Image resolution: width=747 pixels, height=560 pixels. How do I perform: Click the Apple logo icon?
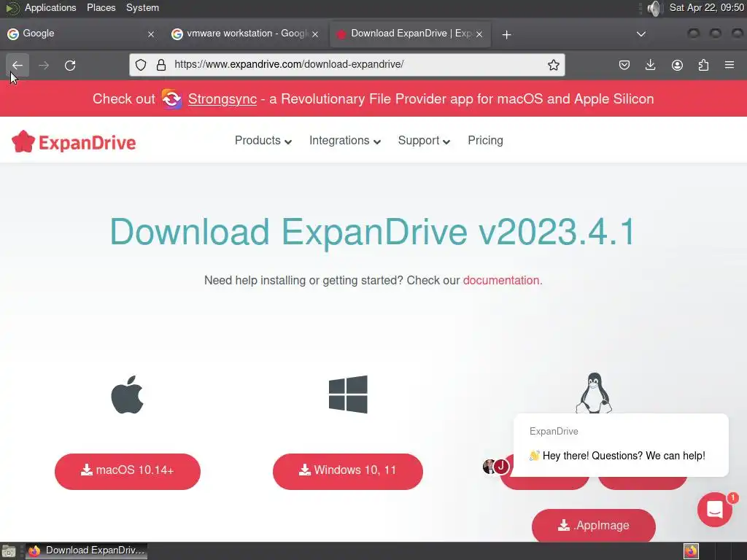point(127,394)
